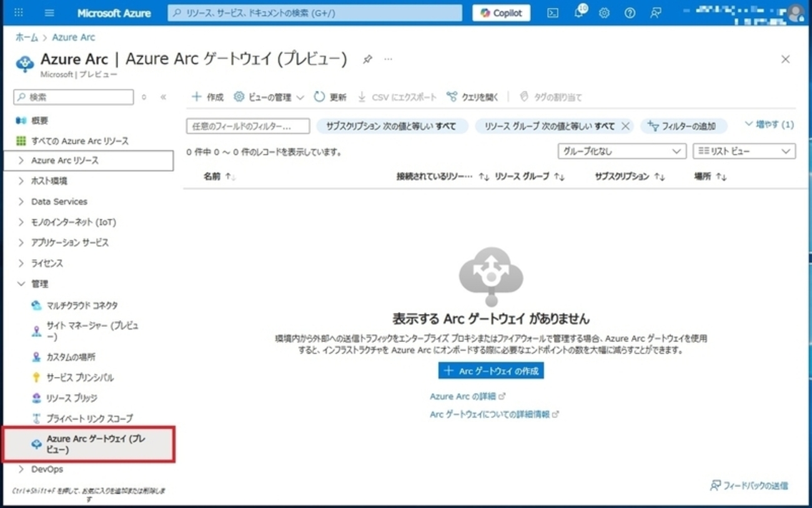Click the help question mark icon
Image resolution: width=812 pixels, height=508 pixels.
tap(630, 13)
